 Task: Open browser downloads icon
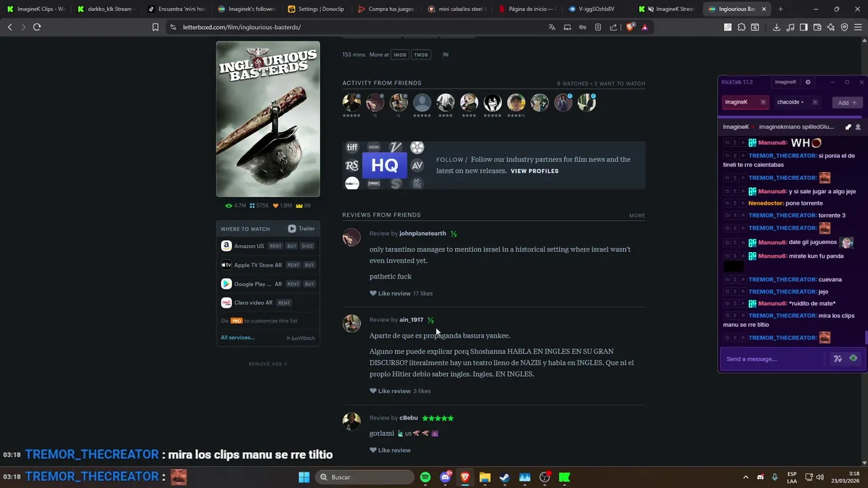pyautogui.click(x=776, y=27)
